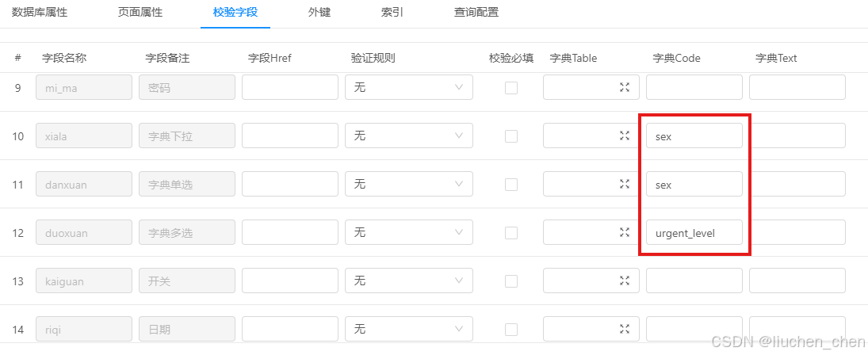Go to 查询配置 tab
The width and height of the screenshot is (868, 355).
tap(476, 12)
